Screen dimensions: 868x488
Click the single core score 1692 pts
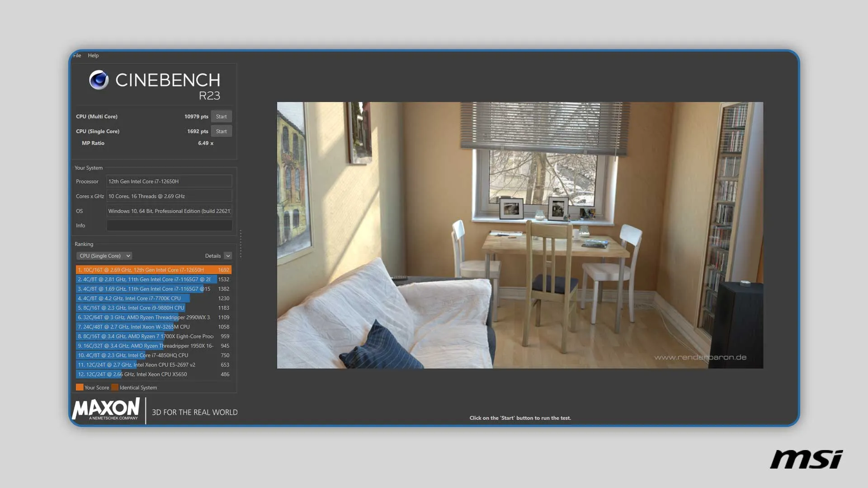coord(198,131)
